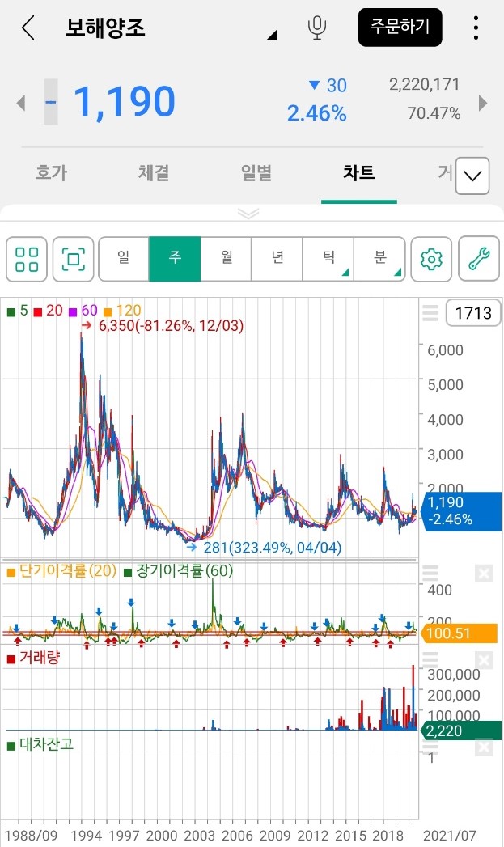Open the 이격률 panel hamburger menu
This screenshot has height=847, width=504.
tap(430, 573)
